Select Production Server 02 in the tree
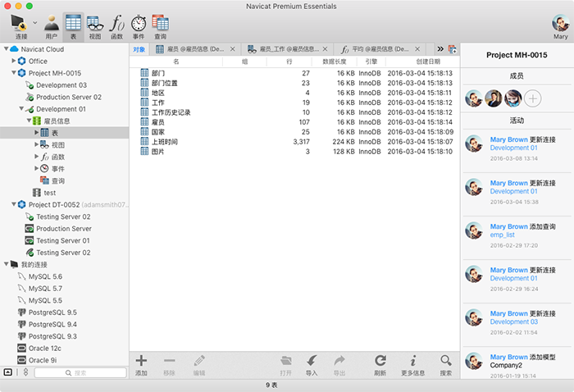574x392 pixels. pyautogui.click(x=68, y=97)
